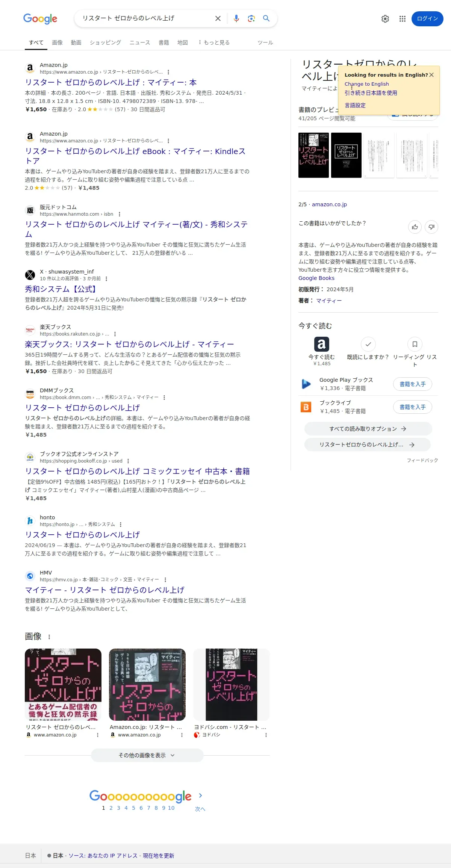Open the settings gear

385,19
